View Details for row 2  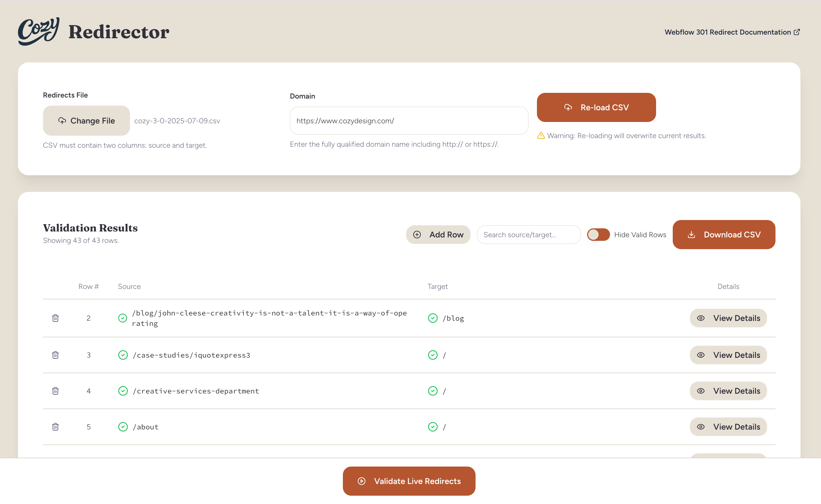click(x=728, y=318)
